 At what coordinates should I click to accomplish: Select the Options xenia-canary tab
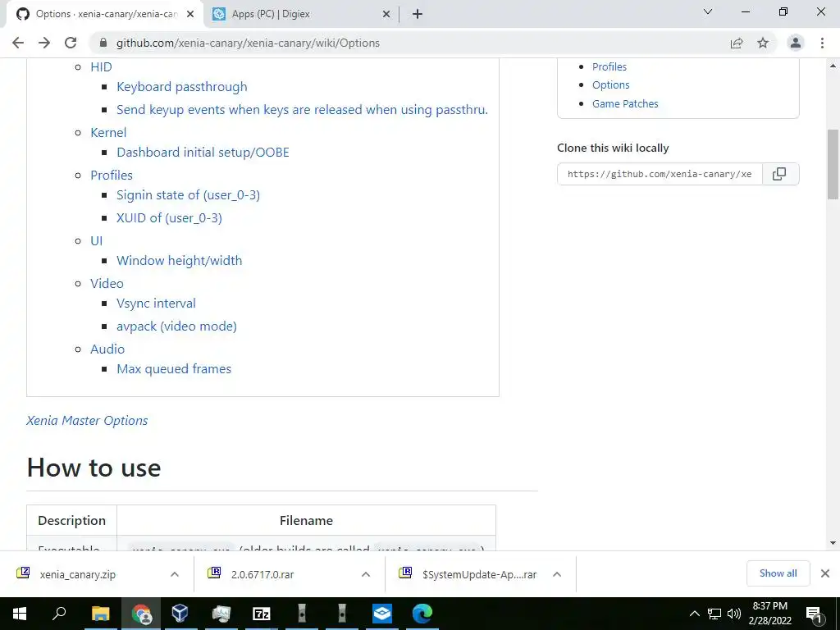(x=105, y=15)
